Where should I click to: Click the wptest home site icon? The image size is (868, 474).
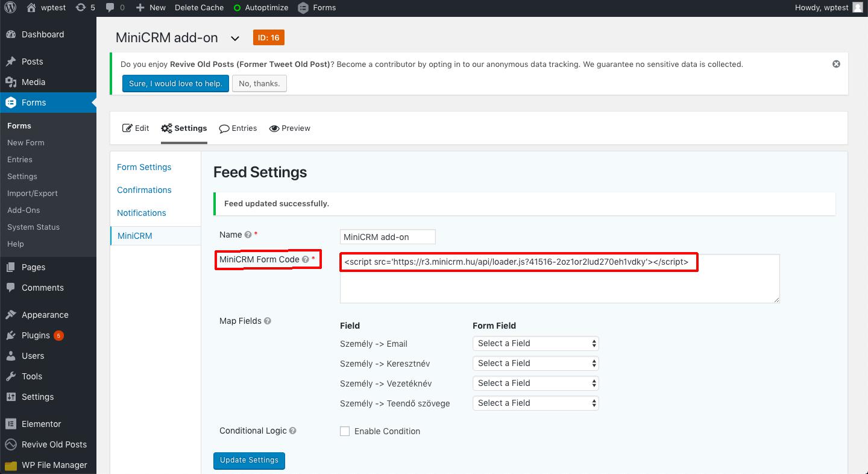click(x=31, y=8)
